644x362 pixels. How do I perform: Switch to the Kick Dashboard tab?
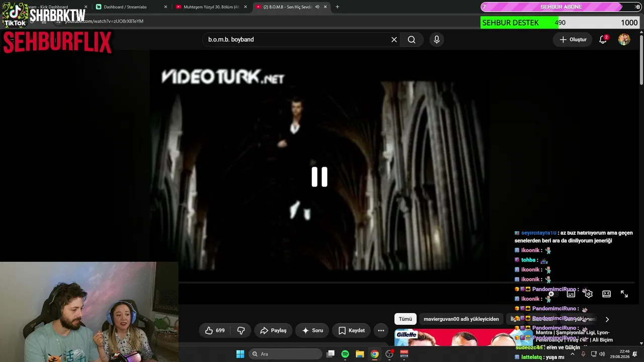(48, 7)
